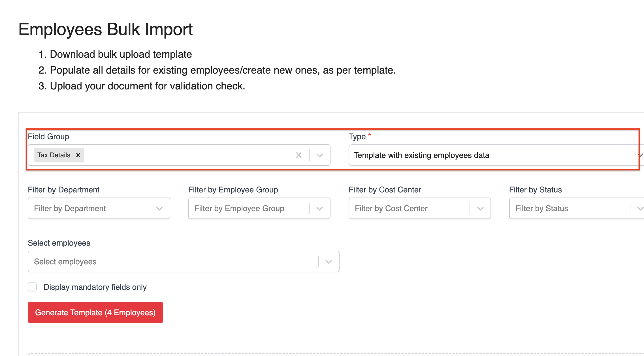Open Filter by Cost Center chevron
This screenshot has width=644, height=356.
click(x=480, y=209)
